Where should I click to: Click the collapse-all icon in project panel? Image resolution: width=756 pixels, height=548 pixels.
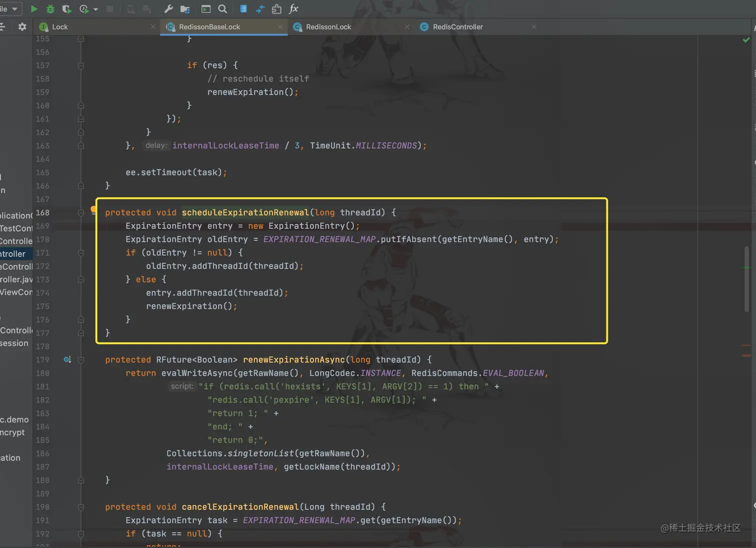click(x=2, y=27)
